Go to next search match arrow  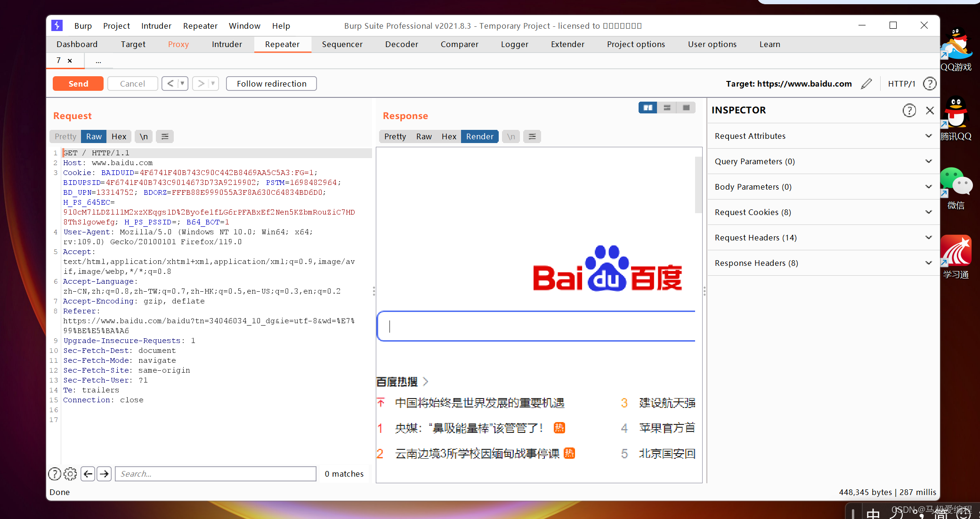(x=104, y=474)
